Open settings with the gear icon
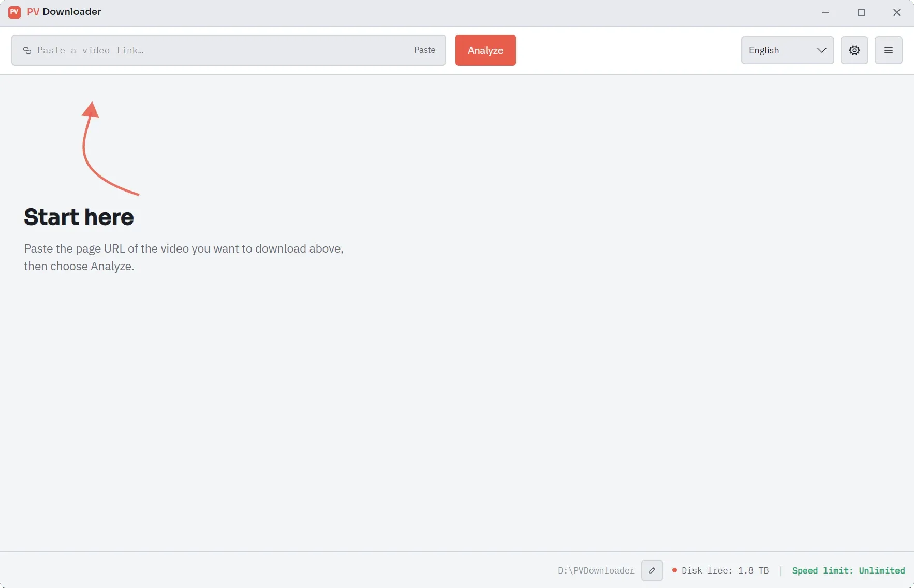Screen dimensions: 914x588 854,50
